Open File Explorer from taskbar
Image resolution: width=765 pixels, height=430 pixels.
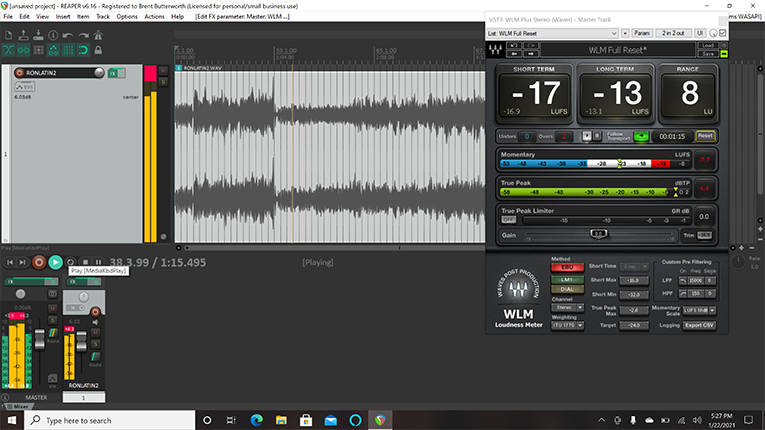point(281,420)
